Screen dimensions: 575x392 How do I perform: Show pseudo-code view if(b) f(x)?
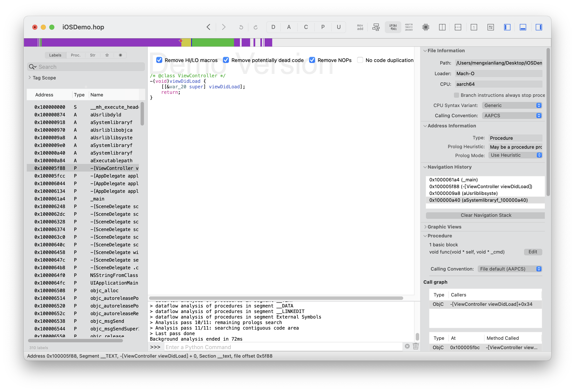pos(393,27)
